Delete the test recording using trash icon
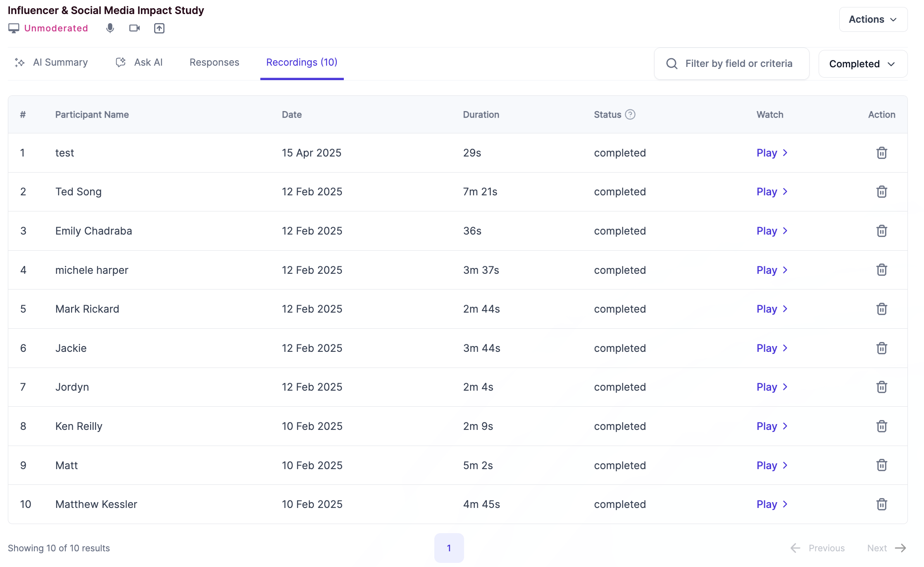Viewport: 924px width, 567px height. point(881,153)
